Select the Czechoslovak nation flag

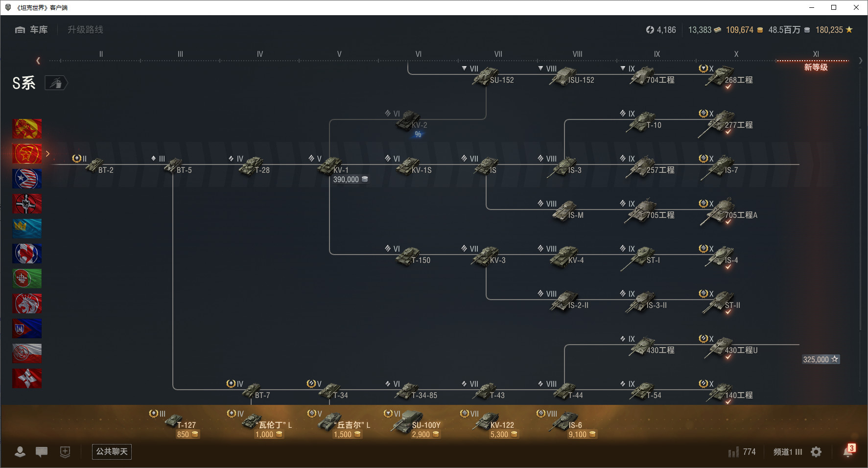click(x=27, y=328)
